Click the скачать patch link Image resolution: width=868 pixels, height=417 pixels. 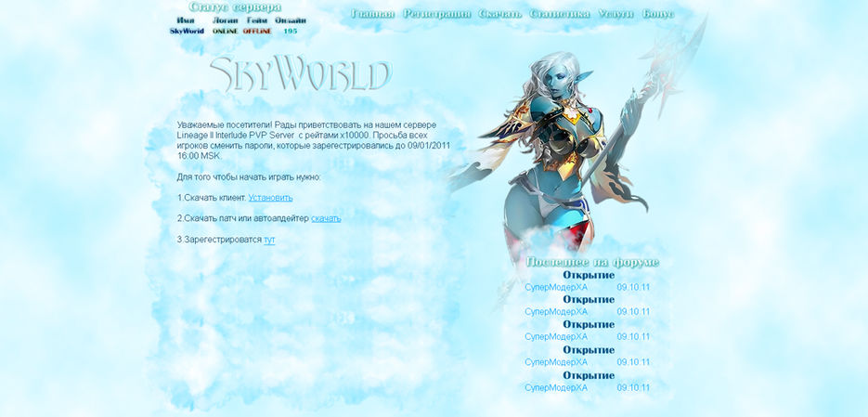(326, 219)
